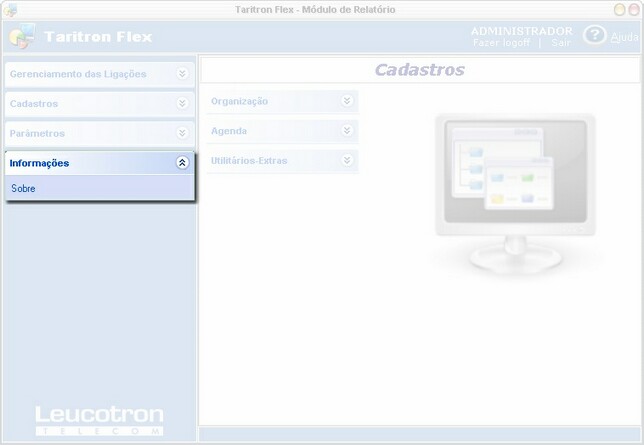
Task: Click the Taritron Flex logo icon in header
Action: [x=22, y=36]
